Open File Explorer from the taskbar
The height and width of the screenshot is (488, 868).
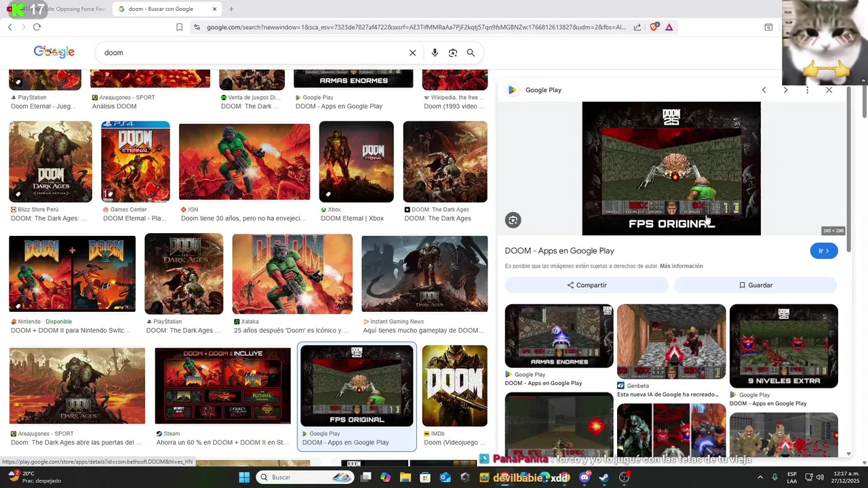406,477
